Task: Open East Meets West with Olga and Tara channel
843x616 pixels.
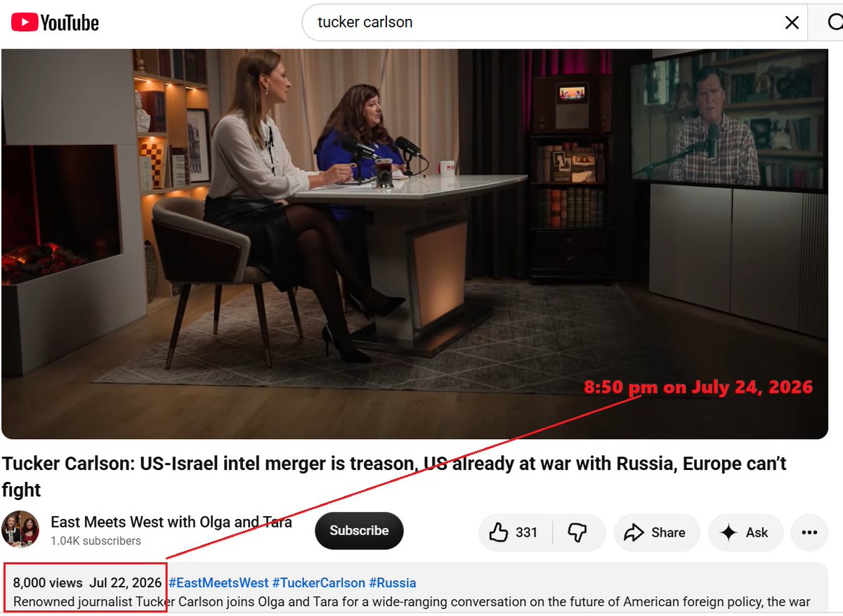Action: click(x=171, y=522)
